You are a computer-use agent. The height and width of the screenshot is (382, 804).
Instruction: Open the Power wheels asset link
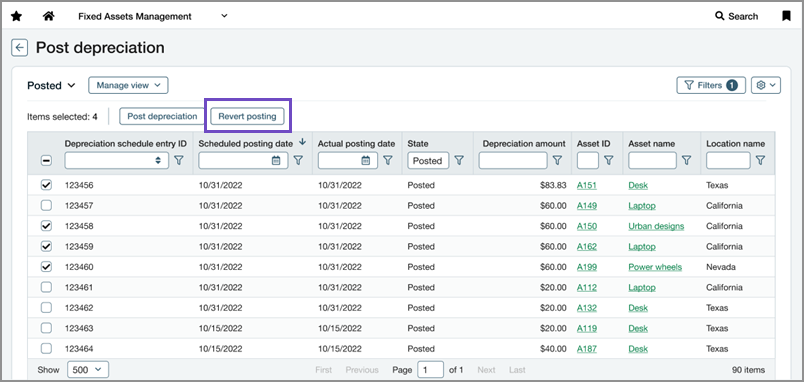[655, 267]
